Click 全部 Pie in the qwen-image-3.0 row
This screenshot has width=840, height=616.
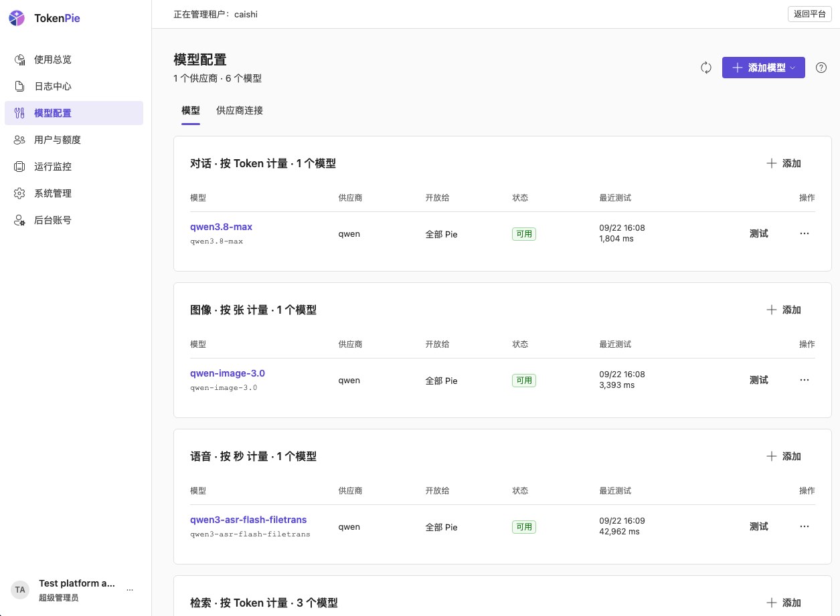pyautogui.click(x=442, y=381)
